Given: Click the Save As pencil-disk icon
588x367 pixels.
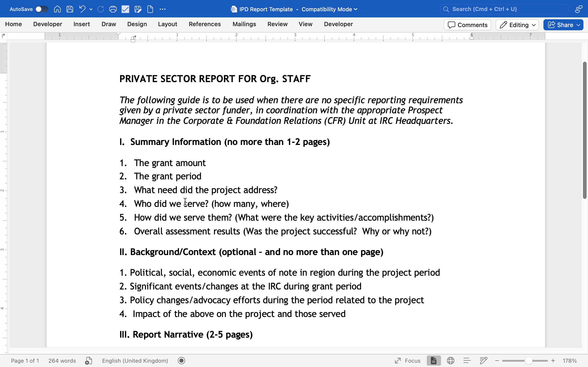Looking at the screenshot, I should tap(138, 9).
